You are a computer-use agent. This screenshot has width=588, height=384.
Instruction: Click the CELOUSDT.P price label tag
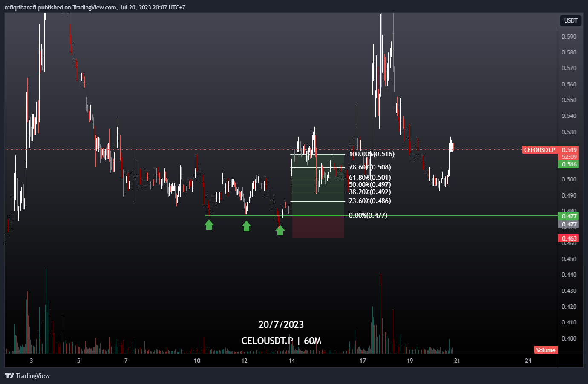click(539, 150)
